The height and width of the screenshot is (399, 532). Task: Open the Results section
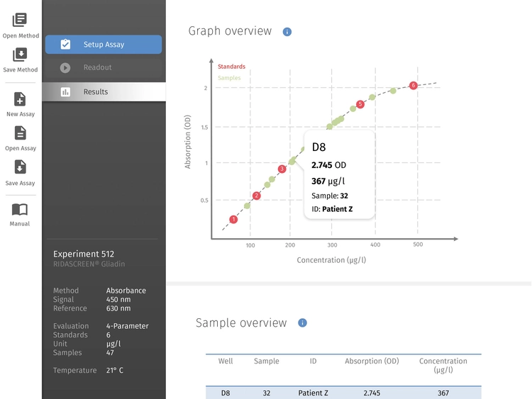[104, 92]
